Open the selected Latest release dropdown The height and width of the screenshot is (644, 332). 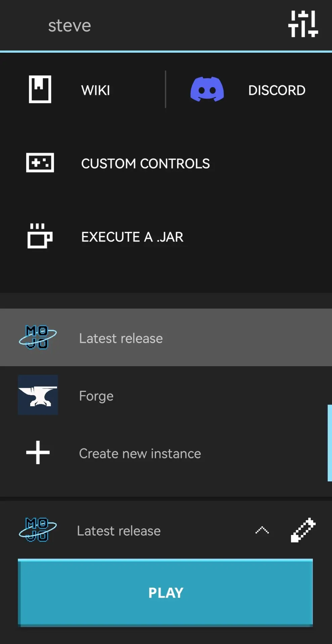[118, 531]
